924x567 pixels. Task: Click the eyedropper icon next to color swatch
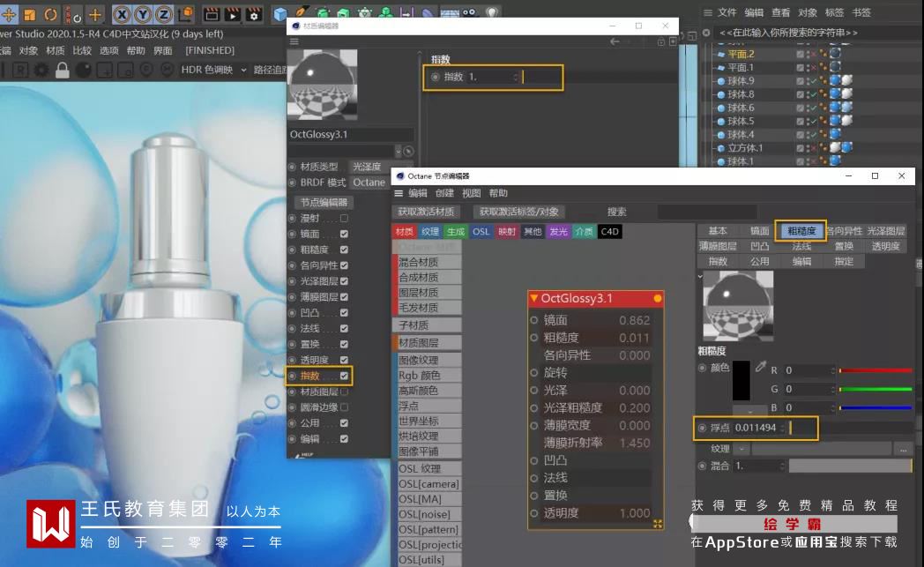(760, 367)
